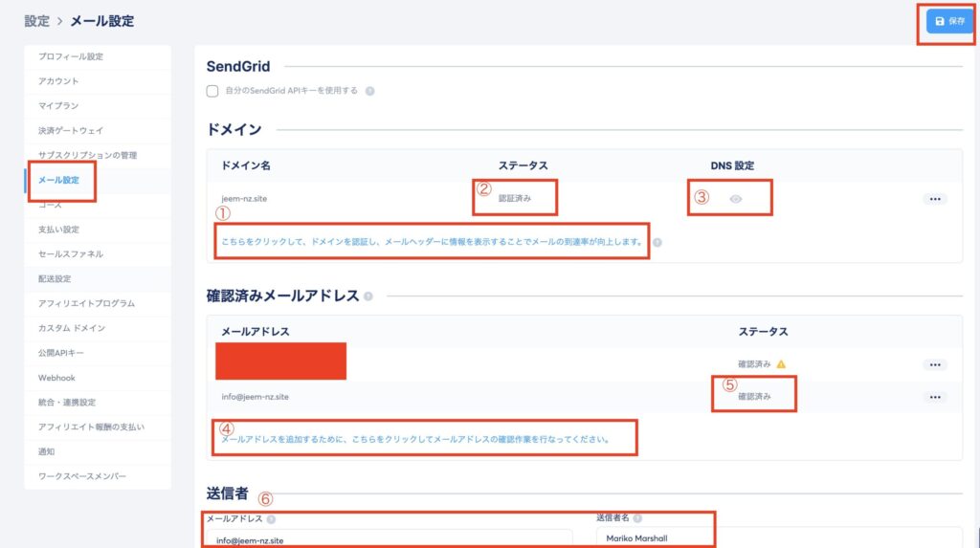Screen dimensions: 980x548
Task: Show DNS settings via eye icon
Action: click(735, 199)
